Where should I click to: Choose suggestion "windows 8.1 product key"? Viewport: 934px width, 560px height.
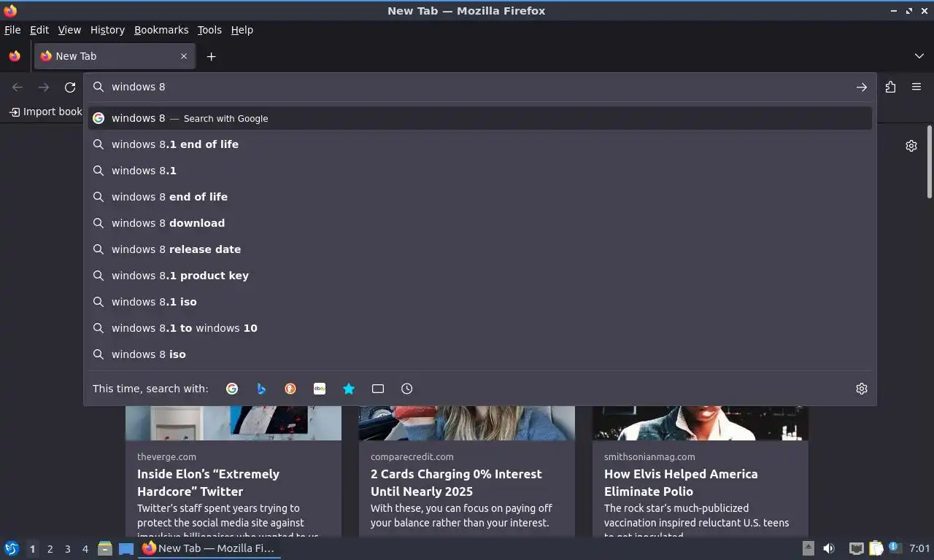point(480,276)
